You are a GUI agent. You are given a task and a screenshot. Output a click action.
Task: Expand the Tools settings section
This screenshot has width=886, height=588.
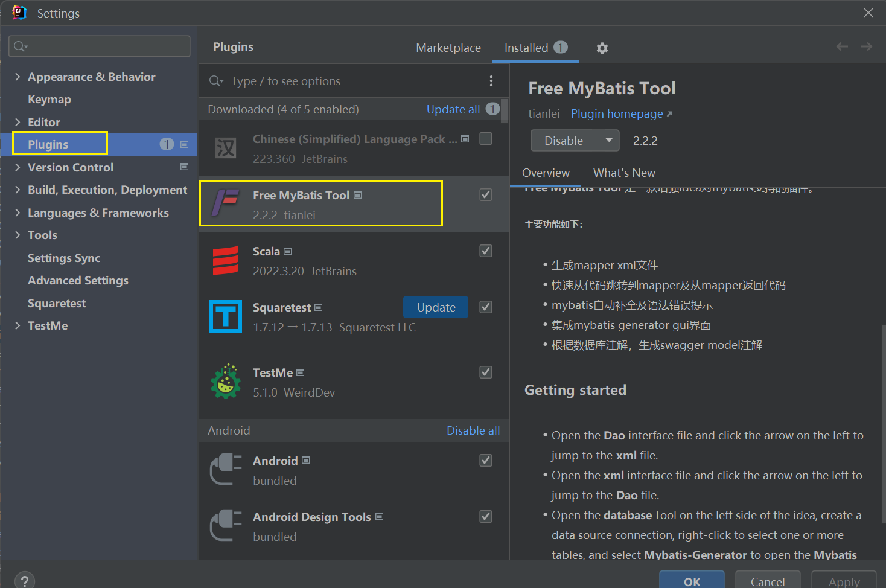point(18,235)
